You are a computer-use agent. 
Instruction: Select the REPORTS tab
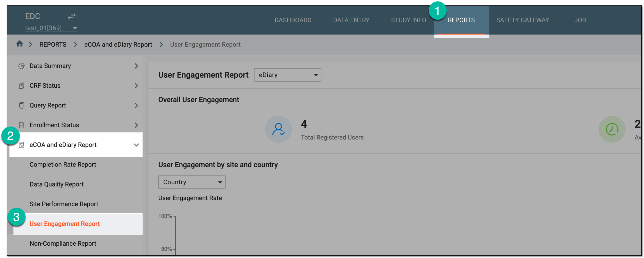(461, 20)
